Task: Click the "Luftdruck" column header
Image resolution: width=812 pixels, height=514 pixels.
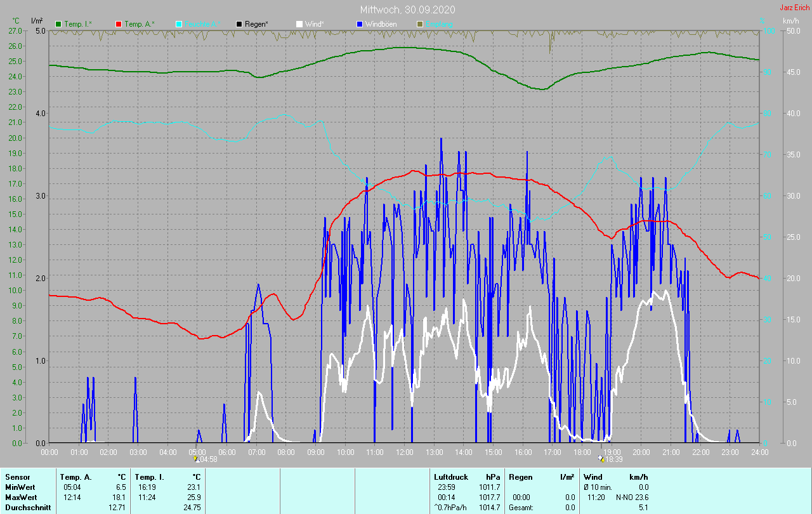Action: coord(450,477)
